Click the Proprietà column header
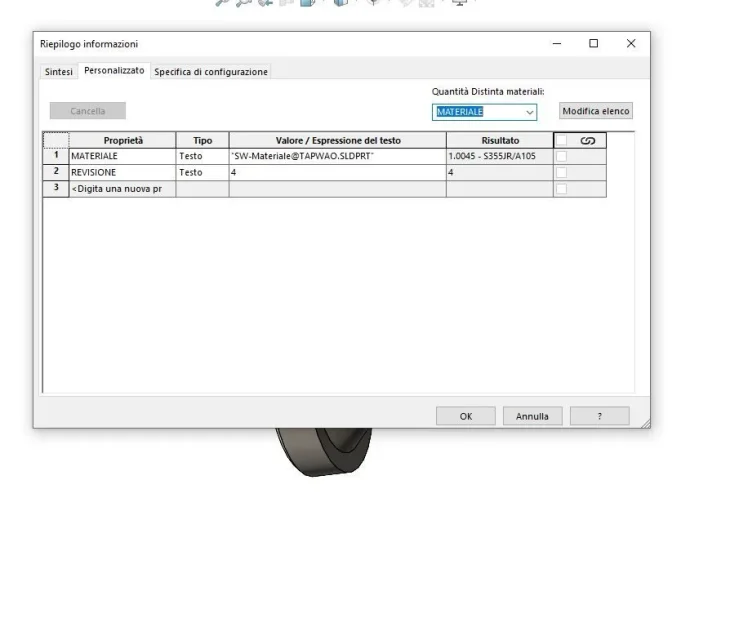The image size is (730, 640). coord(122,140)
